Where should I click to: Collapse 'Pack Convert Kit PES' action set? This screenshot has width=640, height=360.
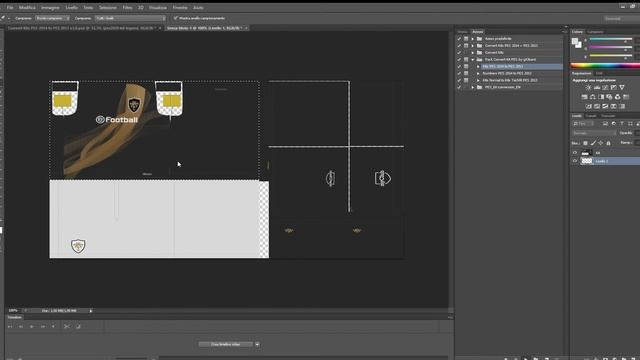(473, 60)
